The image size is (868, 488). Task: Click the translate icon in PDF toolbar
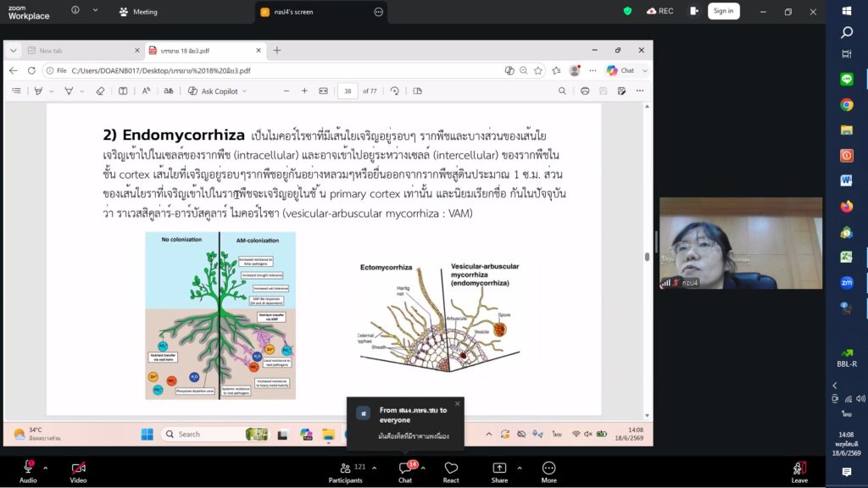pos(169,91)
